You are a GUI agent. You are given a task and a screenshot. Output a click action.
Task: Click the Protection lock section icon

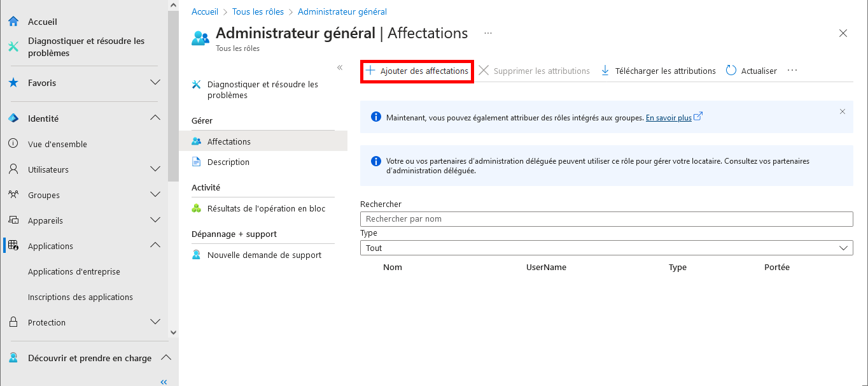(13, 322)
